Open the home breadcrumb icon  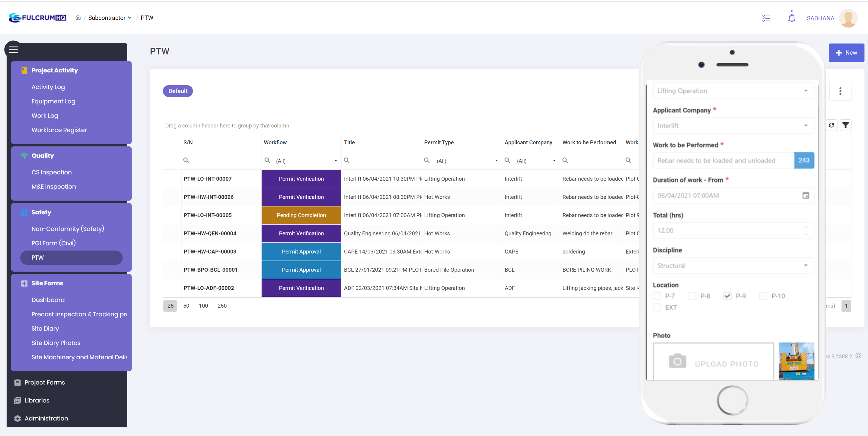pyautogui.click(x=78, y=17)
